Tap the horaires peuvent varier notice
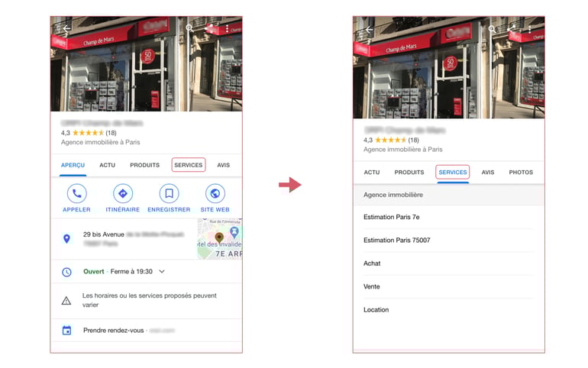 tap(149, 300)
